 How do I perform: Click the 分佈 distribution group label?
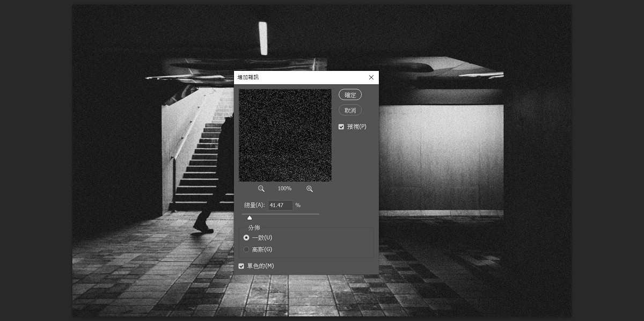[254, 228]
